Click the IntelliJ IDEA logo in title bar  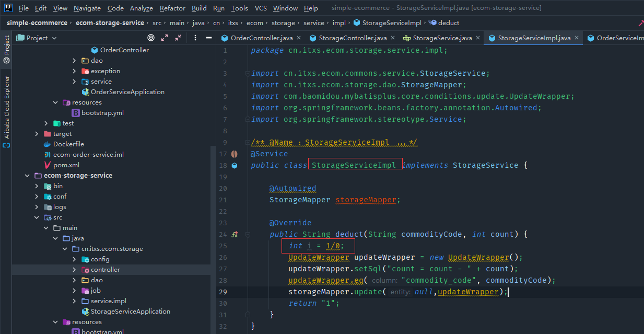point(9,8)
